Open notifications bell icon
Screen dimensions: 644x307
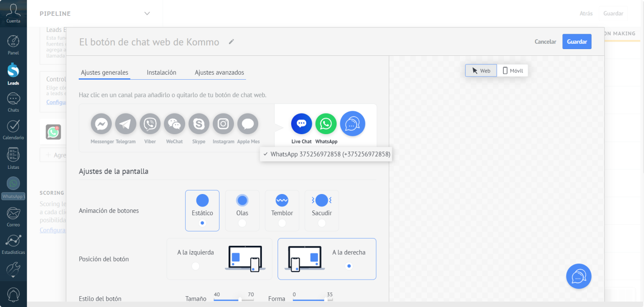tap(13, 295)
